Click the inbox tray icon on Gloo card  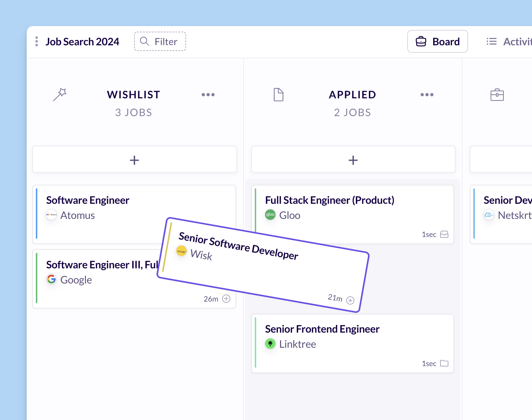(x=444, y=234)
